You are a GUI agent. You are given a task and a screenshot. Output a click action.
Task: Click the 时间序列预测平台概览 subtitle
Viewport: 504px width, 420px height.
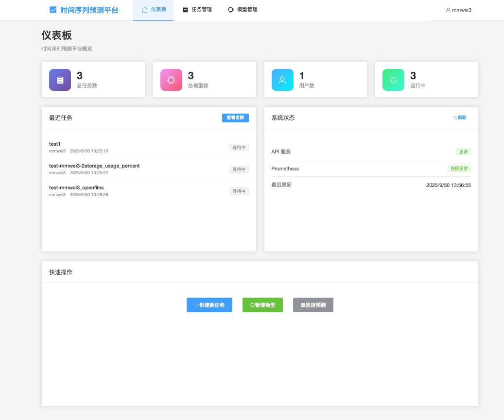[x=67, y=49]
